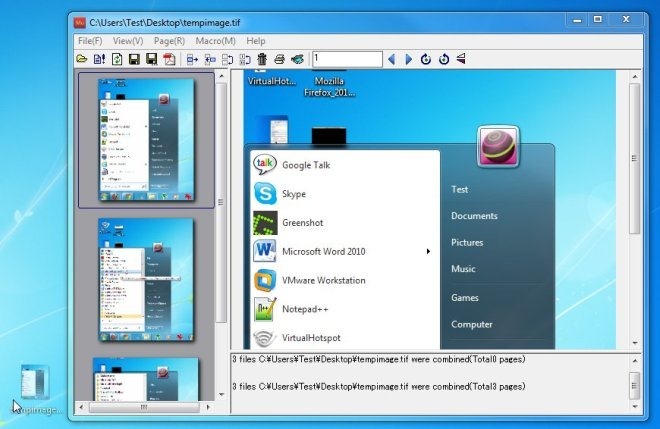Open the Macro(M) menu
This screenshot has height=429, width=660.
[x=216, y=41]
